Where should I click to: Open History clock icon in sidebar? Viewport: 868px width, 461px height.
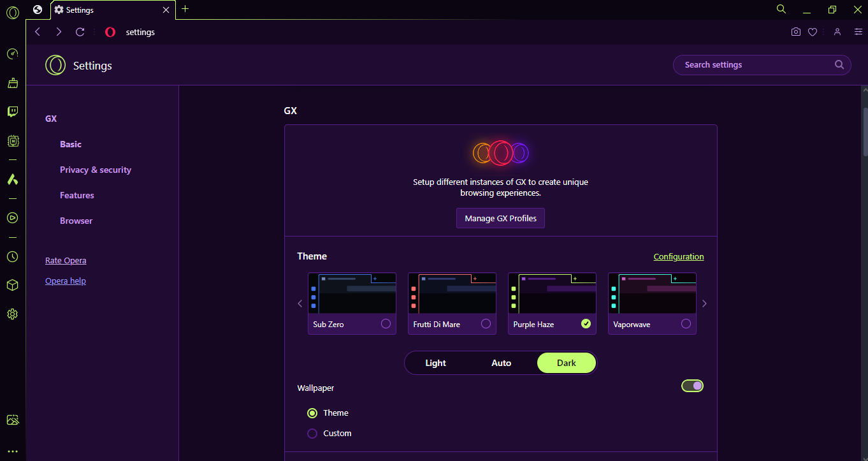tap(12, 256)
